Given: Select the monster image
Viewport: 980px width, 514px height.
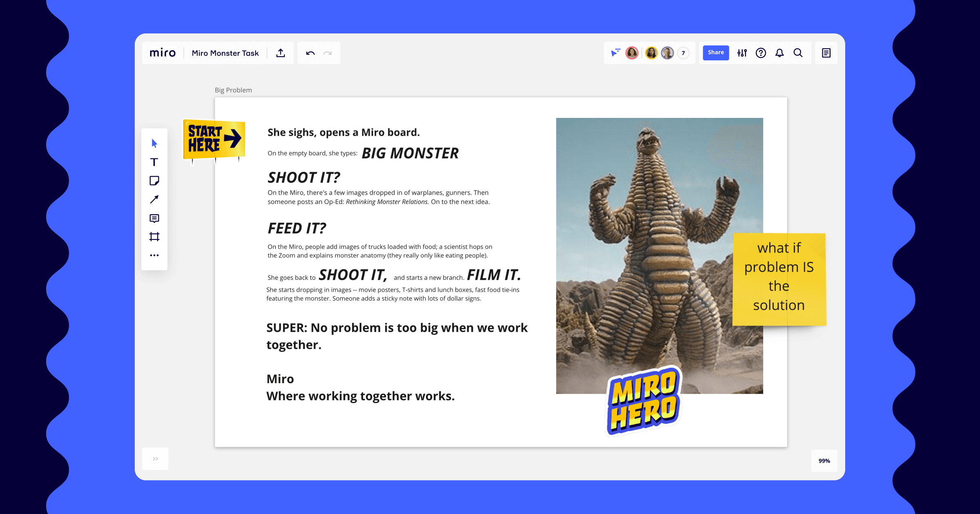Looking at the screenshot, I should pyautogui.click(x=659, y=256).
